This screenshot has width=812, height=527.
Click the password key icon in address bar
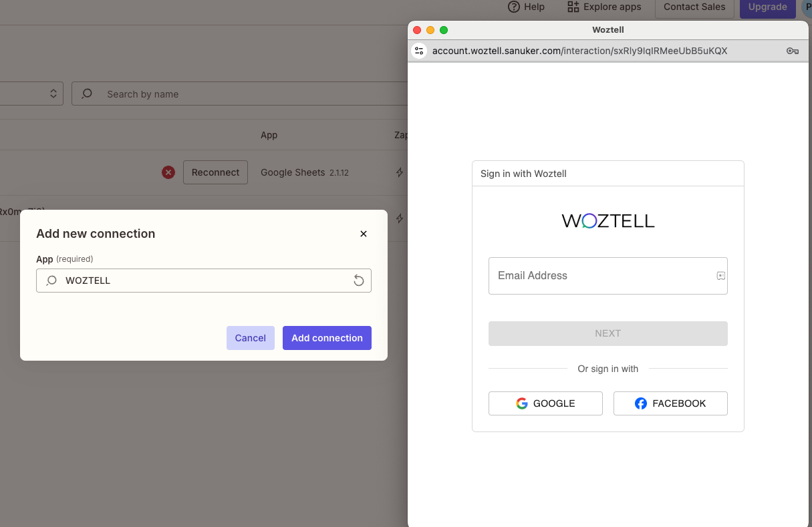[793, 51]
